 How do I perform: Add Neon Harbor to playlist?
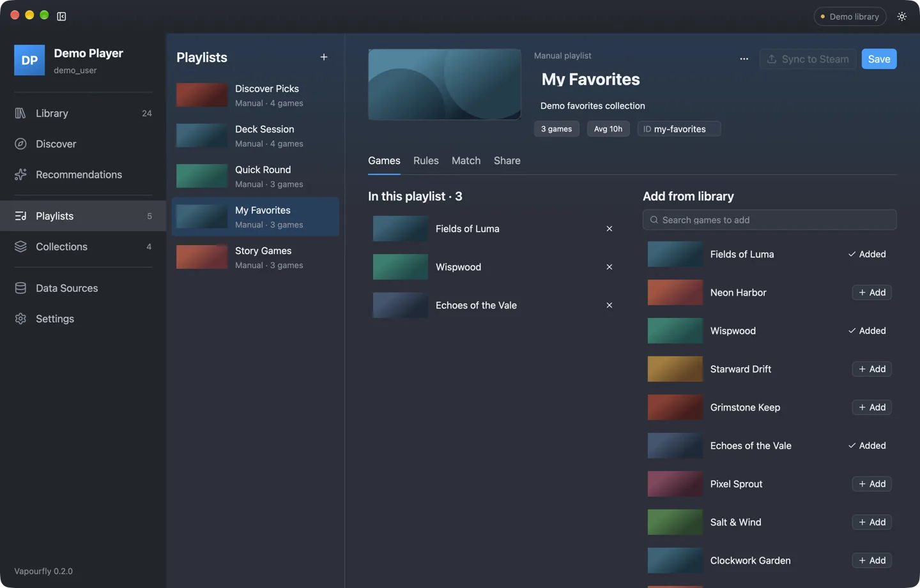872,292
